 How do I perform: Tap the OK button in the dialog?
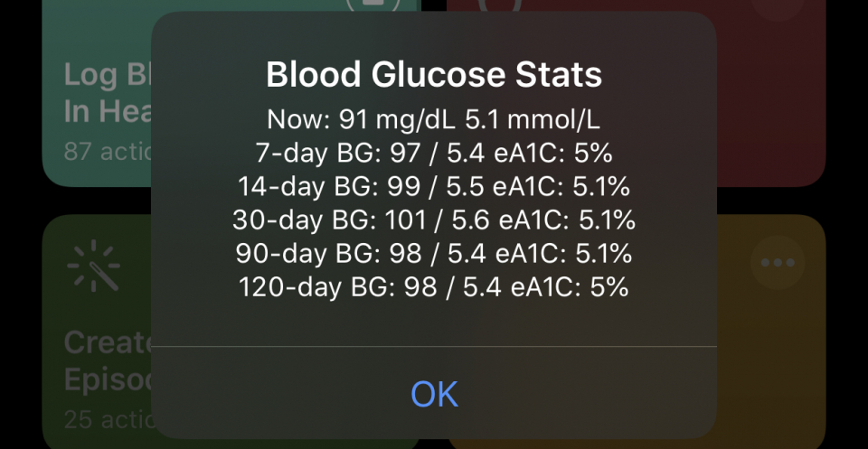tap(434, 394)
